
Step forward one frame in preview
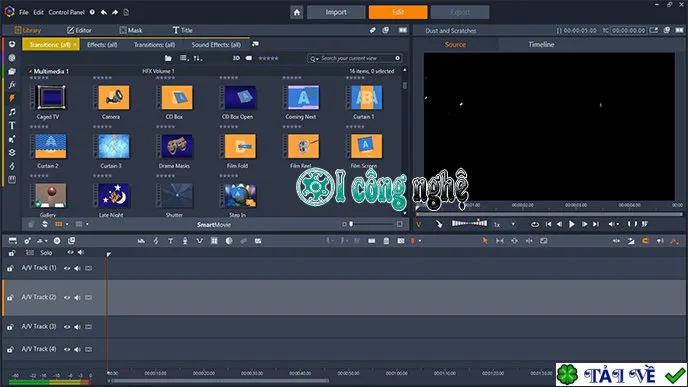point(584,224)
